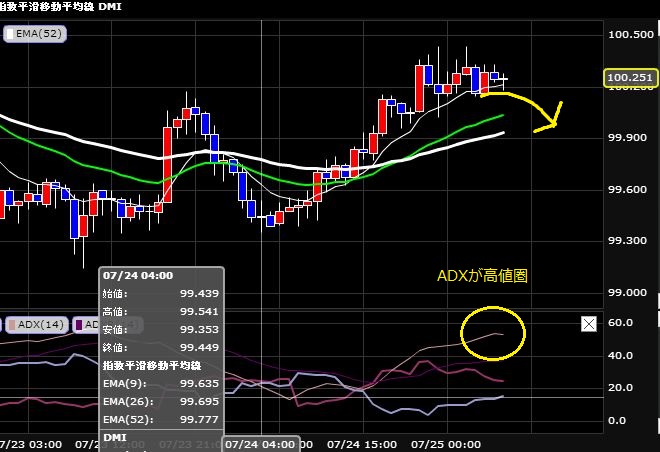Click the tooltip header date 07/24 04:00

point(138,276)
